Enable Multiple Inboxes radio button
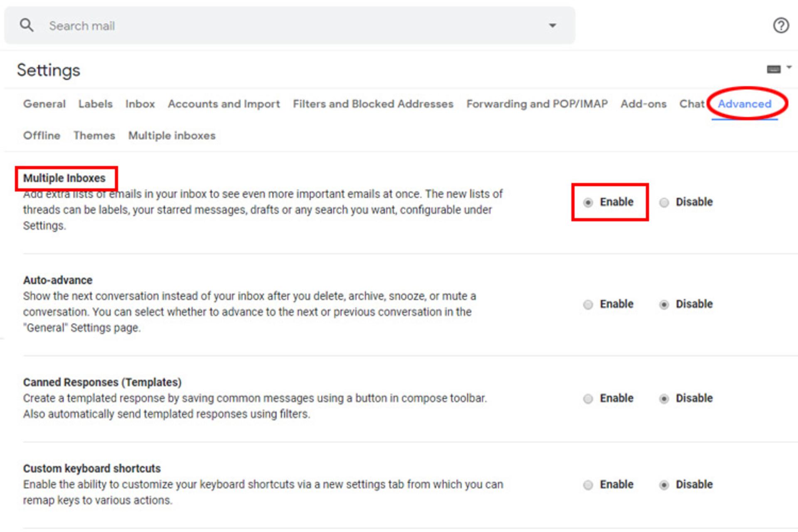The image size is (798, 532). [588, 202]
